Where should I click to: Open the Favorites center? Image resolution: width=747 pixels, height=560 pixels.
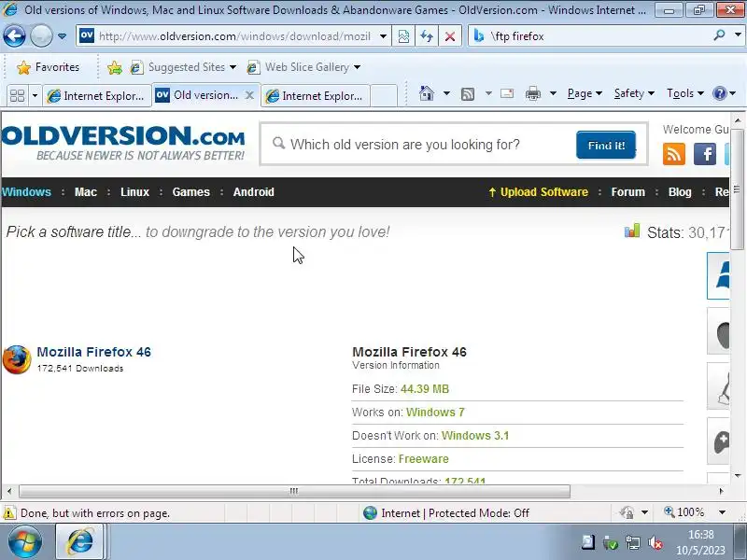pyautogui.click(x=48, y=67)
